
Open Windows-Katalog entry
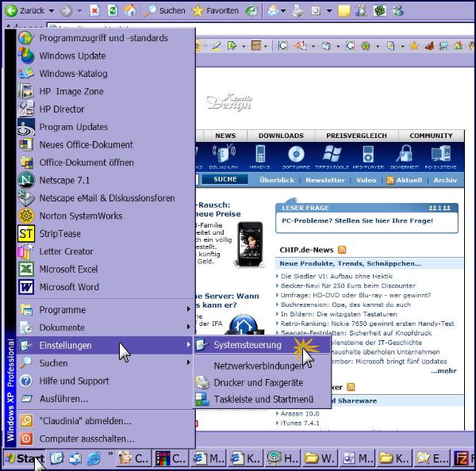pos(106,74)
